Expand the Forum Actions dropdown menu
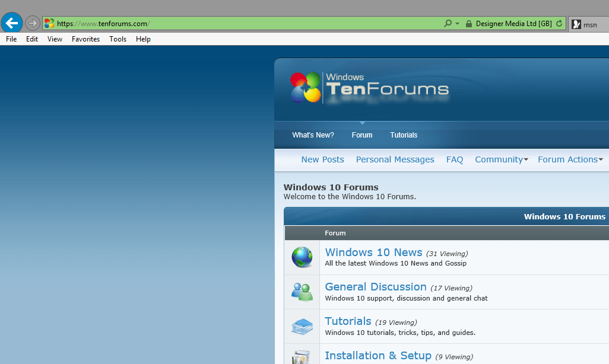 (x=570, y=159)
